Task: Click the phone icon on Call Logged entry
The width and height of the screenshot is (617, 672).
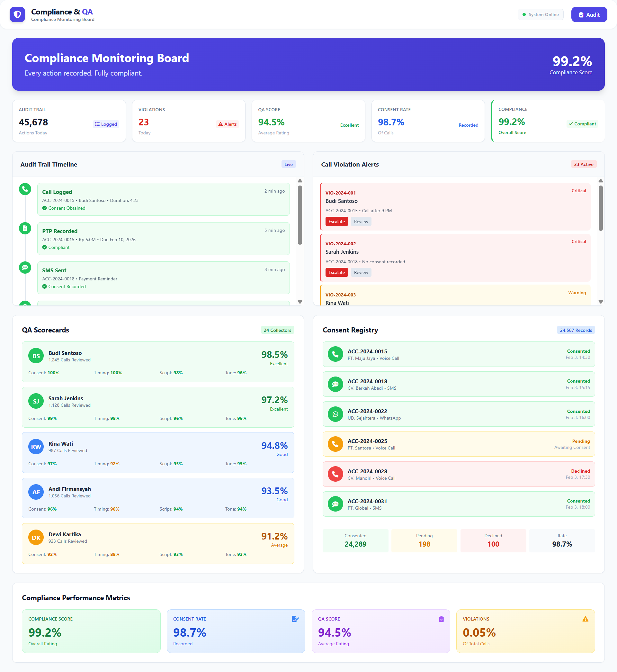Action: point(25,189)
